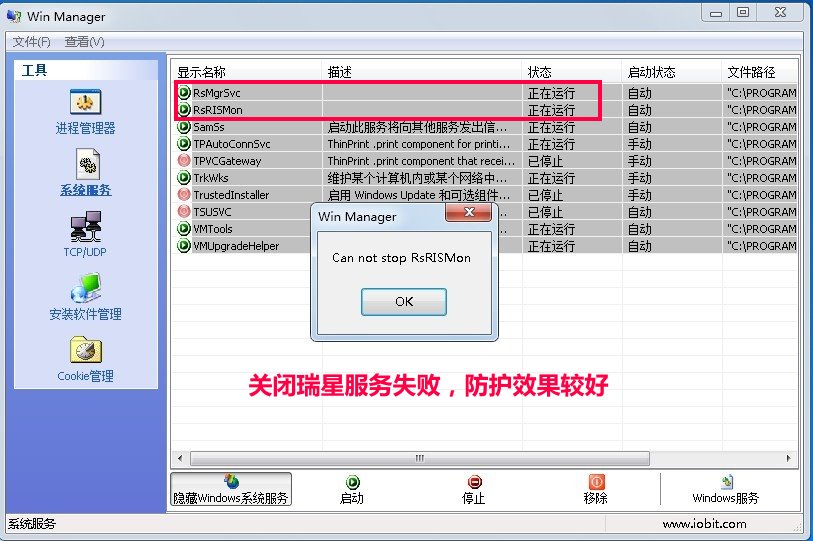Select the VMTools service name

[x=213, y=229]
